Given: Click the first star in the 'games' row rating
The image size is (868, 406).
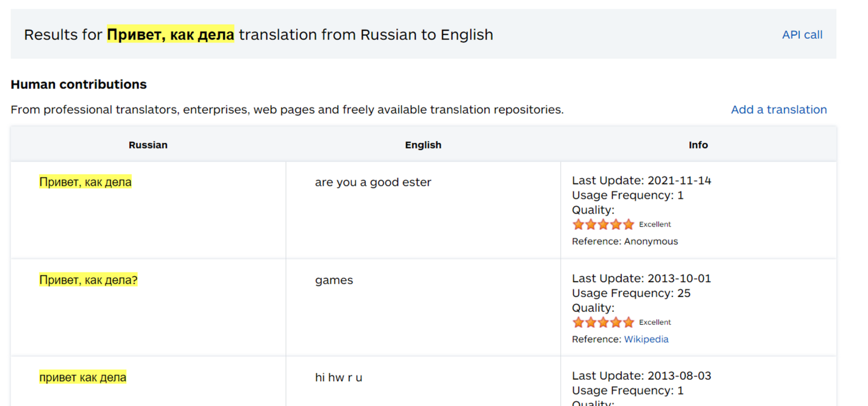Looking at the screenshot, I should tap(578, 322).
